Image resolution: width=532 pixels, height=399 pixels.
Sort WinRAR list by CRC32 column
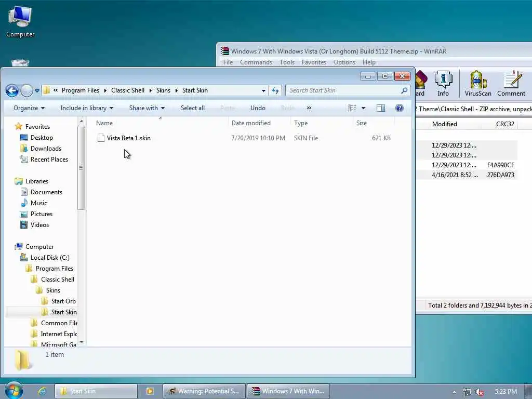[505, 124]
